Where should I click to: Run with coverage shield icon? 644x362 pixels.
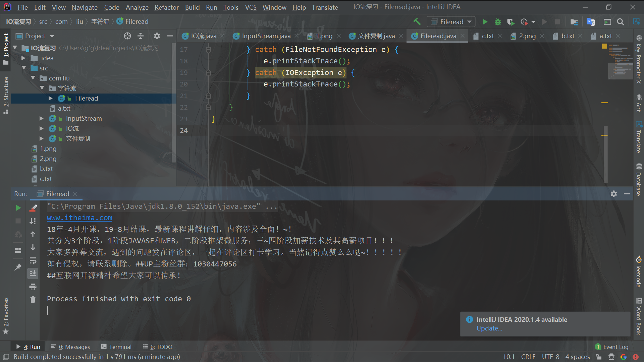click(x=511, y=22)
